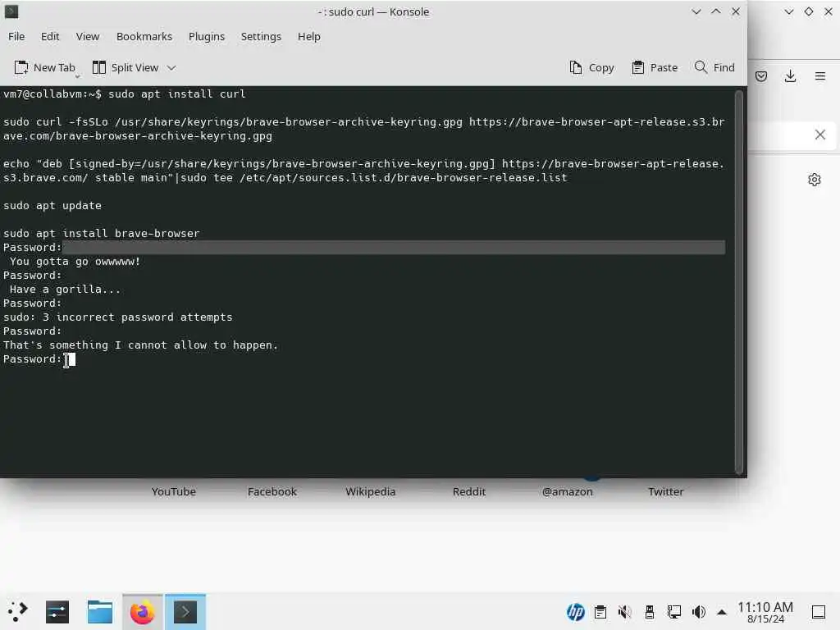840x630 pixels.
Task: Open the Help menu
Action: 309,36
